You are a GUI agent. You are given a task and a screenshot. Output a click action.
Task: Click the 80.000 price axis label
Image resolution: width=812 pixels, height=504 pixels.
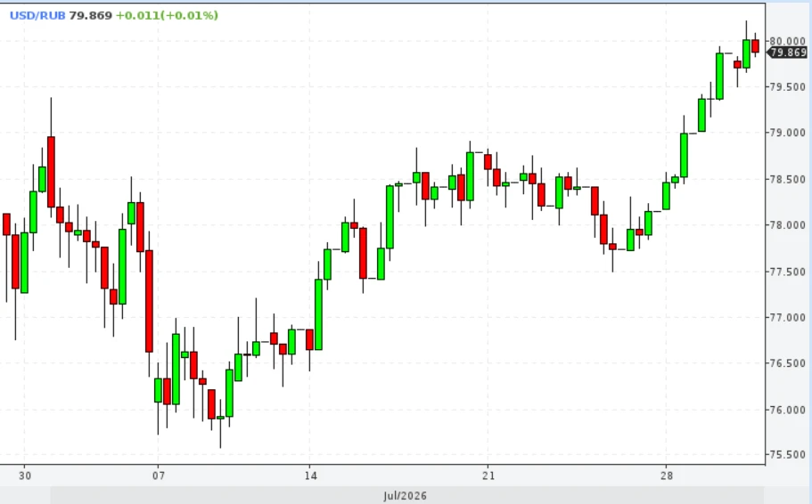[x=788, y=41]
